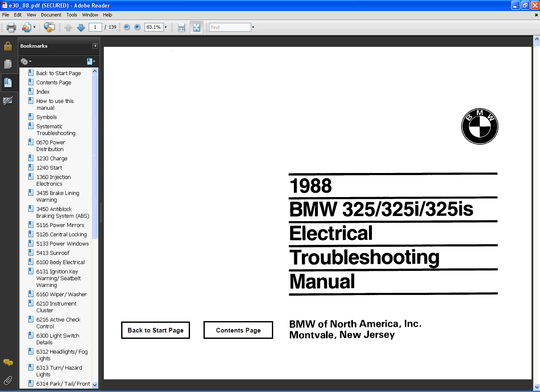Select the Systematic Troubleshooting bookmark
This screenshot has height=392, width=540.
(x=56, y=130)
